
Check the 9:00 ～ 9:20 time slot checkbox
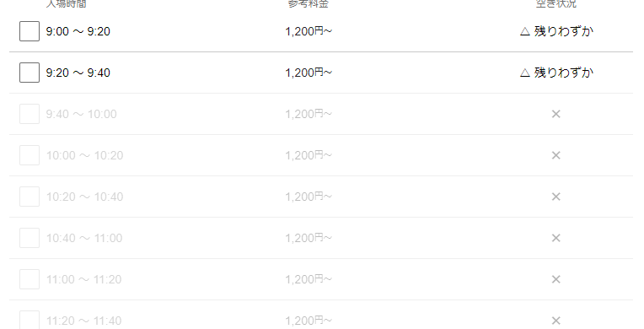pos(30,31)
